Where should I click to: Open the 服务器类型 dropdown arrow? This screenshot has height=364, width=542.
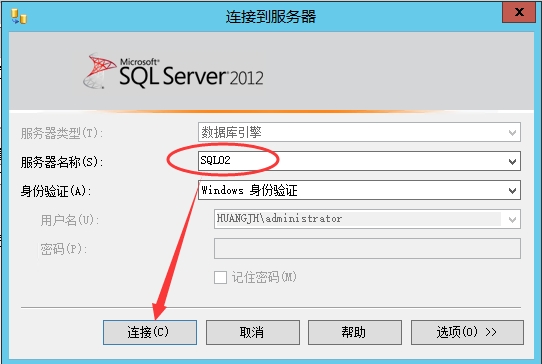[x=512, y=132]
